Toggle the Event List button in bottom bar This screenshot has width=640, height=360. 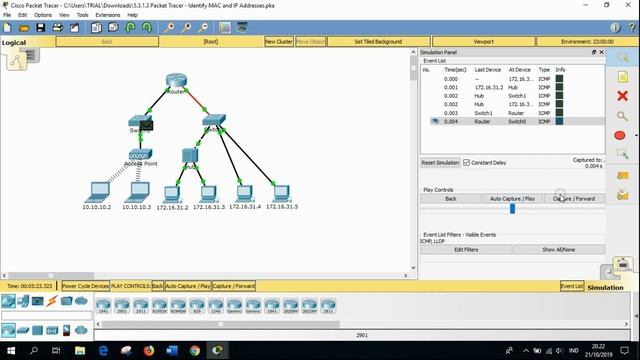point(572,286)
